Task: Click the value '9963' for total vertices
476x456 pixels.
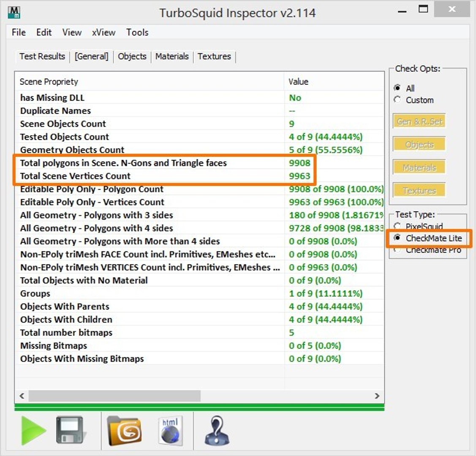Action: pos(299,176)
